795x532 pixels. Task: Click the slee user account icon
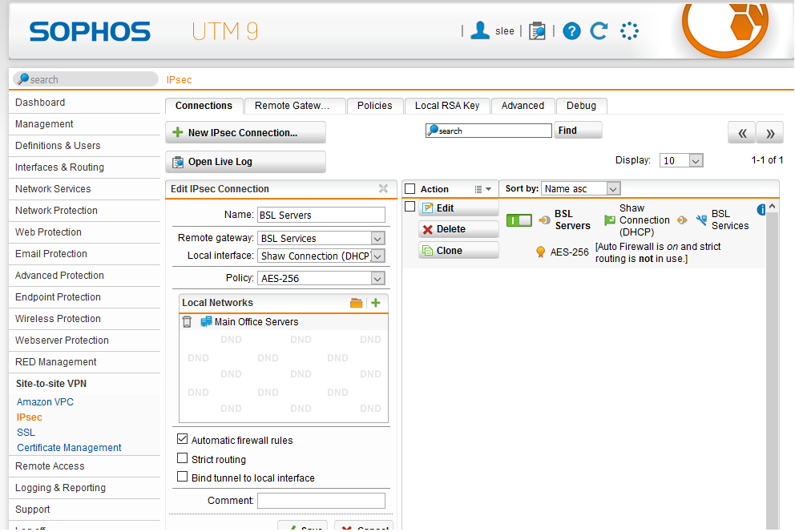click(479, 30)
